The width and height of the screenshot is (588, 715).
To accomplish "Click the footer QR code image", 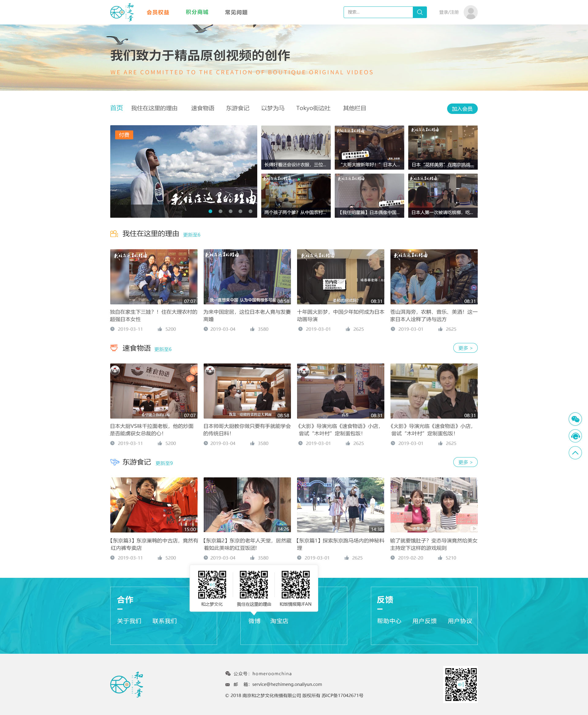I will coord(461,684).
